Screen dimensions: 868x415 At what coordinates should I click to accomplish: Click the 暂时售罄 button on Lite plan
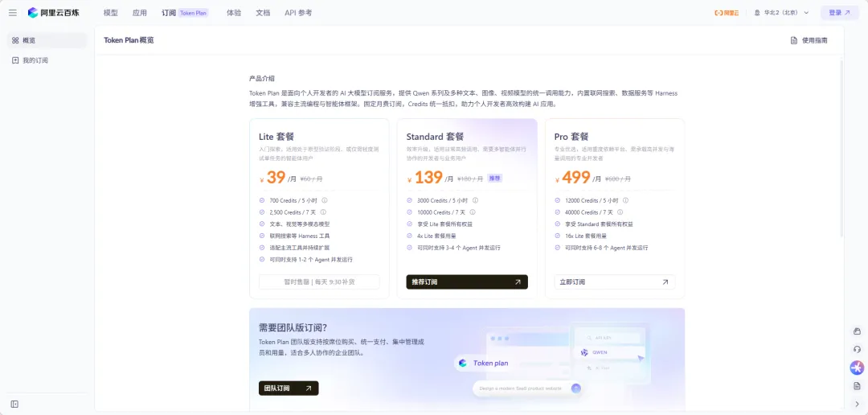coord(319,282)
